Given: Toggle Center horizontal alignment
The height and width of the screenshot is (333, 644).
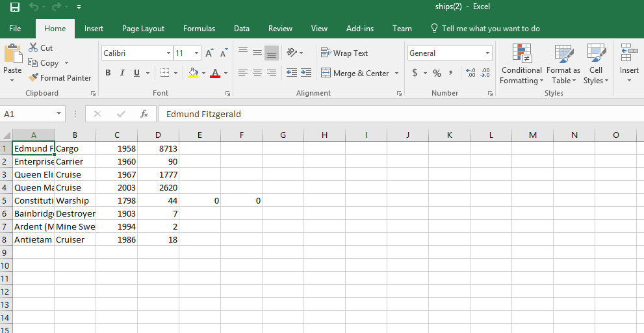Looking at the screenshot, I should click(257, 73).
